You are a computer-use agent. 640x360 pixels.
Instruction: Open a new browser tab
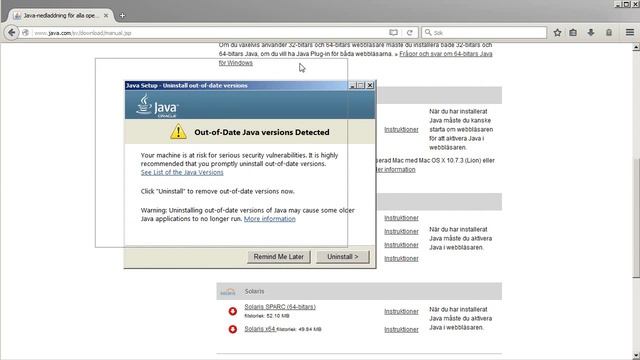tap(122, 16)
